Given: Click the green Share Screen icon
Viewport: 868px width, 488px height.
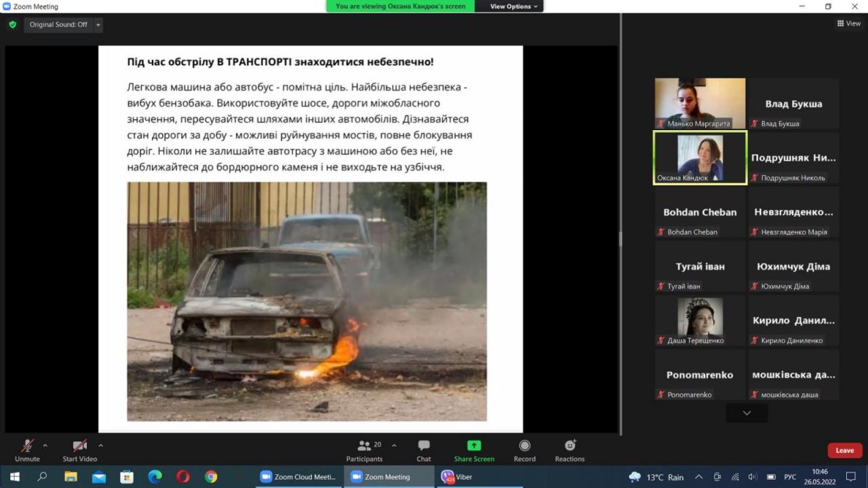Looking at the screenshot, I should pos(474,446).
